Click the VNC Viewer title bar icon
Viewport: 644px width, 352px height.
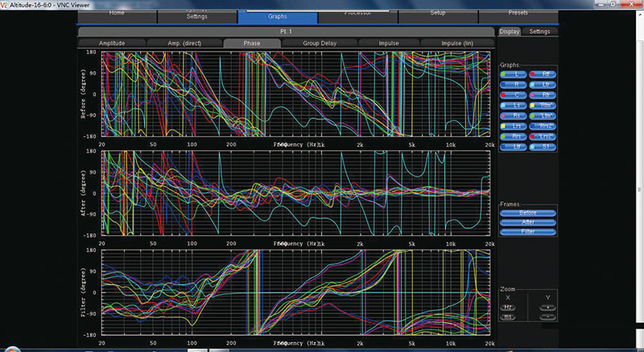pyautogui.click(x=5, y=4)
